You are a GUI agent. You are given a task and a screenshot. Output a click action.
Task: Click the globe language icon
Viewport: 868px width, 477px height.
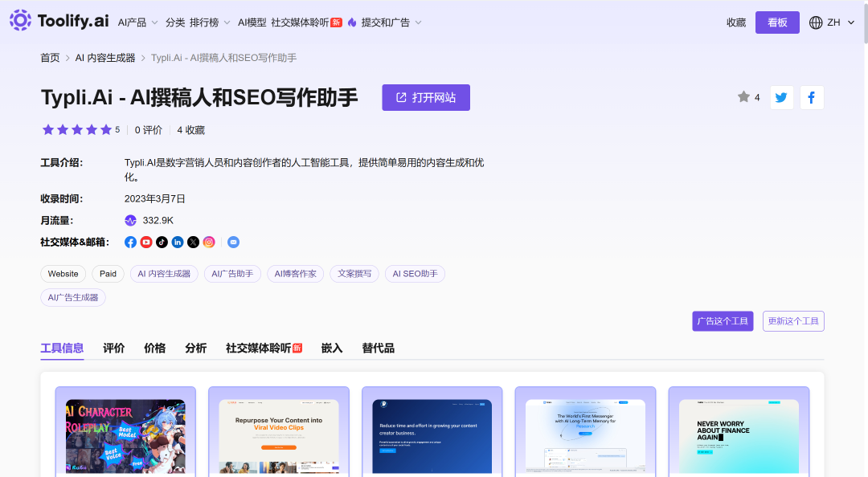coord(816,22)
